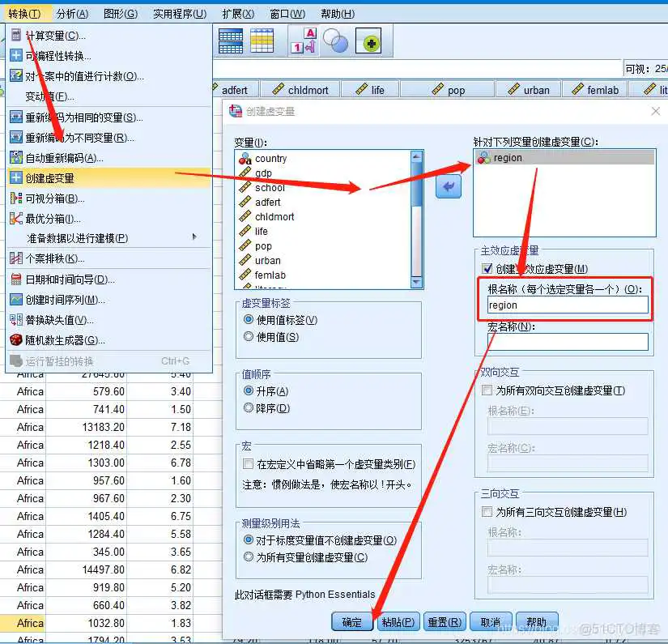The image size is (668, 644).
Task: Choose 重新编码为相同的变量 menu entry
Action: tap(109, 117)
